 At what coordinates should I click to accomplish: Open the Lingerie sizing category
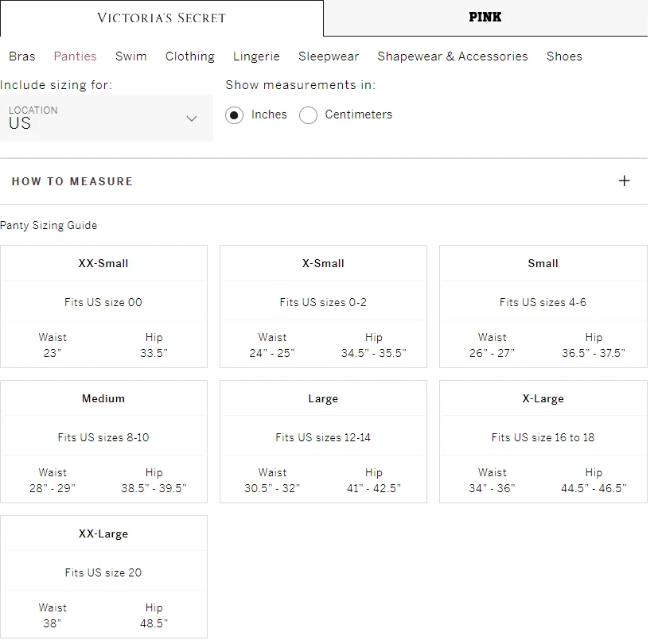point(256,56)
